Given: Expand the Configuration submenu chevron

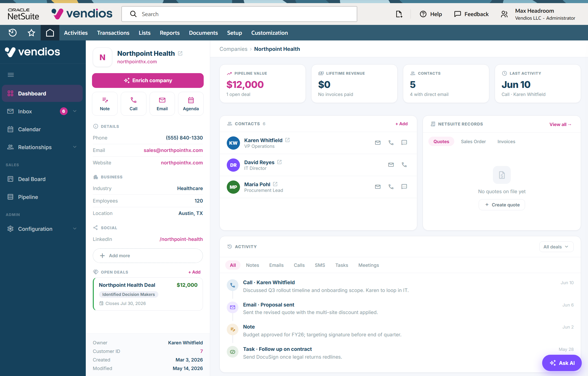Looking at the screenshot, I should click(75, 229).
